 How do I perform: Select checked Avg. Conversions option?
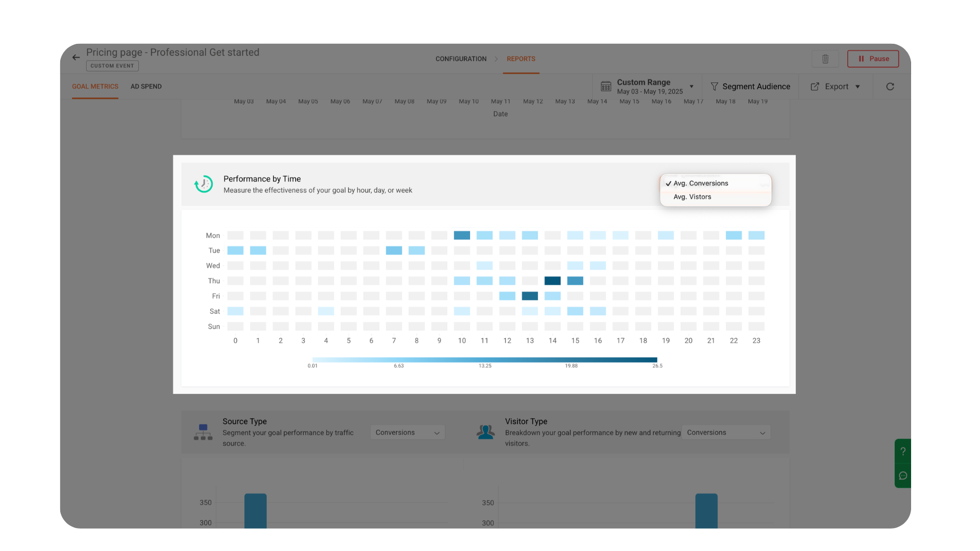tap(701, 183)
